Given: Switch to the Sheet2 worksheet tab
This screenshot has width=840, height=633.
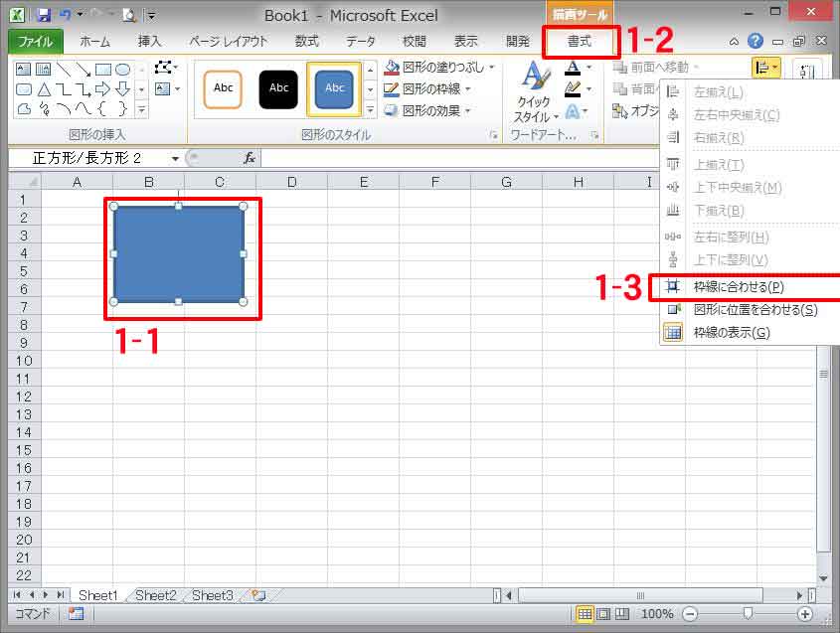Looking at the screenshot, I should click(155, 595).
